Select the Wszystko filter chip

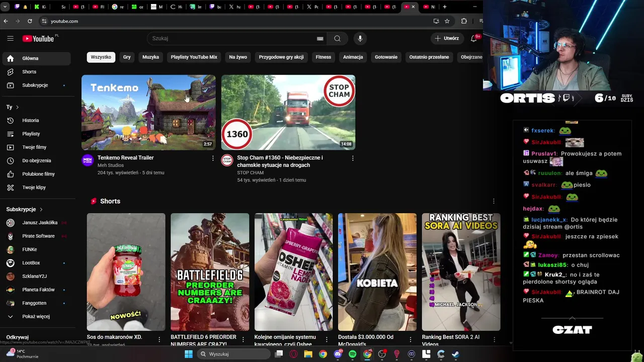(x=101, y=57)
